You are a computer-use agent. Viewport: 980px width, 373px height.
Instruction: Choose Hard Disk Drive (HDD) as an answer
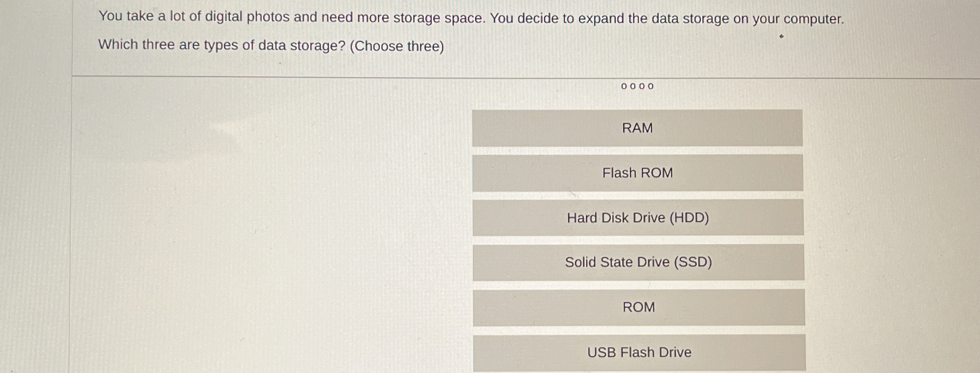coord(637,218)
